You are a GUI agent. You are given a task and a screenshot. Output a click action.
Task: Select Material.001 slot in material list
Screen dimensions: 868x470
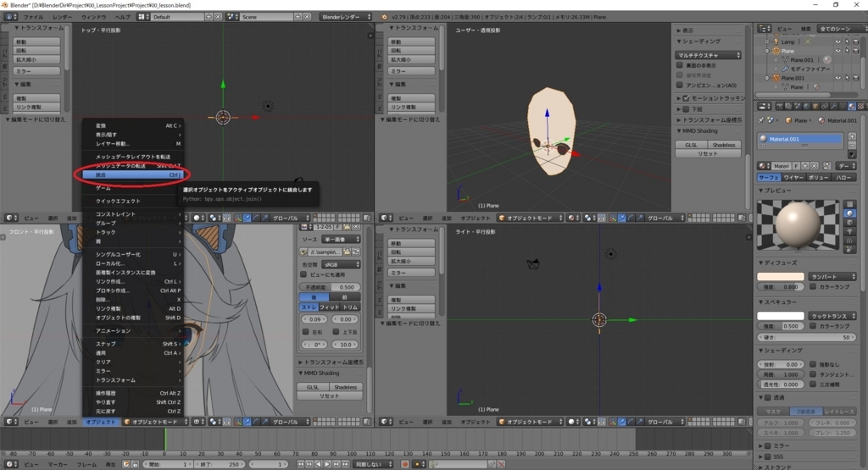pos(800,140)
